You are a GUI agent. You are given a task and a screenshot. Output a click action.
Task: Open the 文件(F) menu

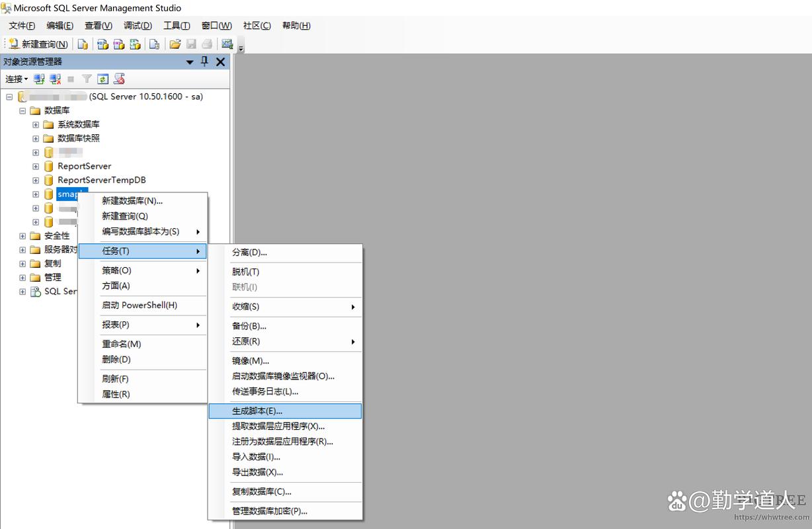[x=22, y=26]
